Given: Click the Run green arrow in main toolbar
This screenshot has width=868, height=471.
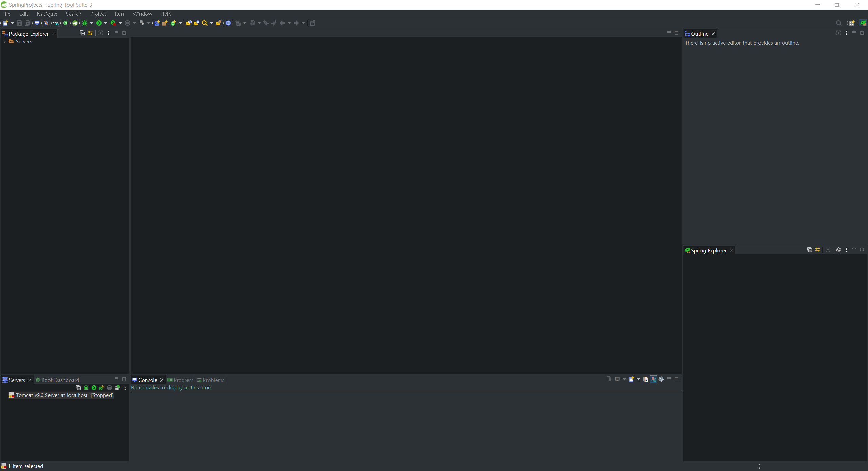Looking at the screenshot, I should (x=99, y=23).
